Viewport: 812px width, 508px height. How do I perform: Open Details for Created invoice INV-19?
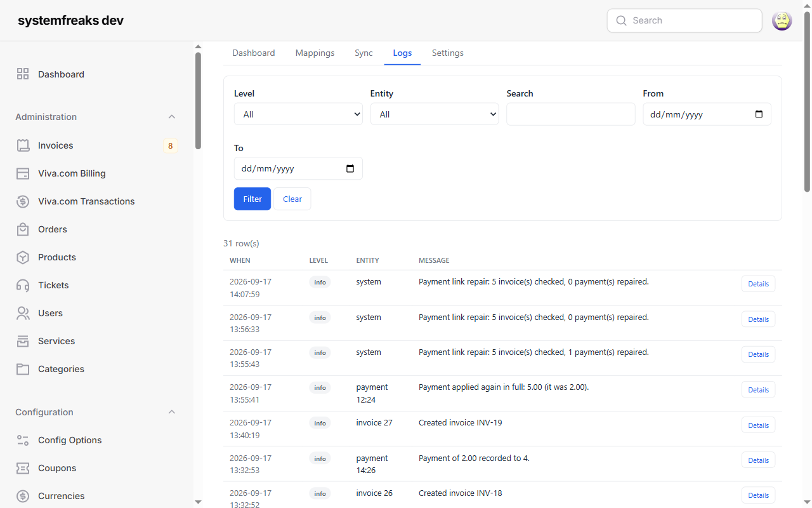click(758, 425)
